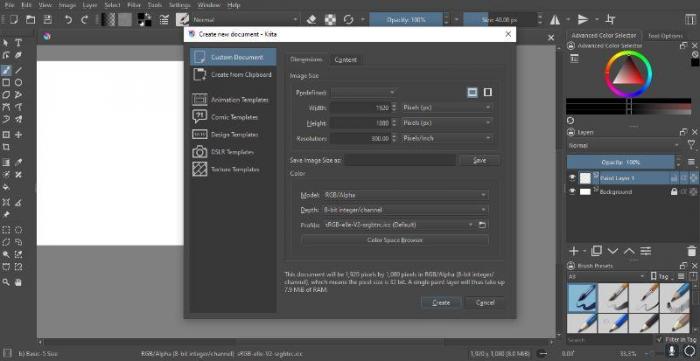Click the Width value field

[360, 108]
